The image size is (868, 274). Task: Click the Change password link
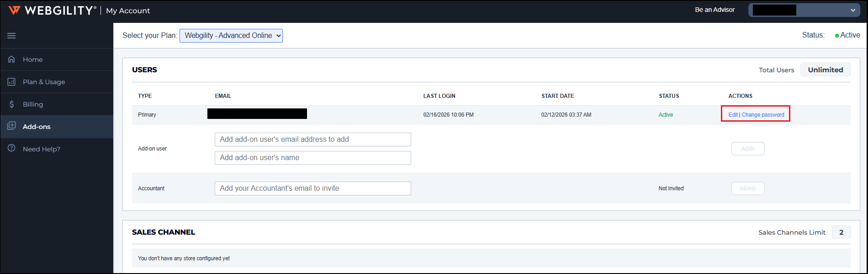coord(763,115)
